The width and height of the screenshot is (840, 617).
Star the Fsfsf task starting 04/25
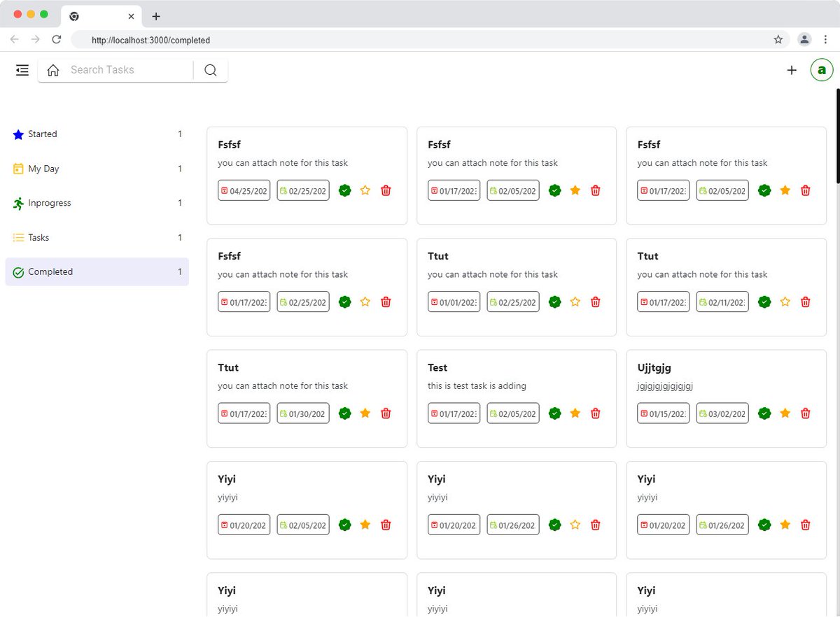pyautogui.click(x=365, y=190)
